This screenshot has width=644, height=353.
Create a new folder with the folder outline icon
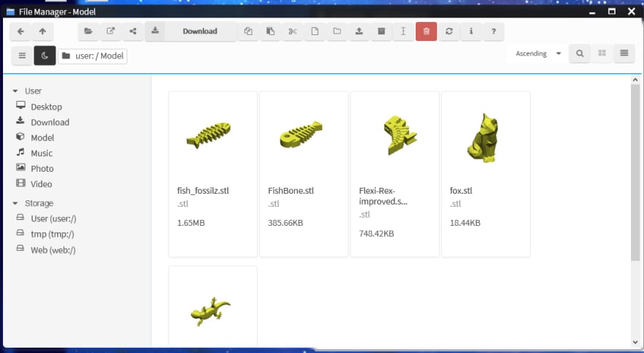click(337, 31)
